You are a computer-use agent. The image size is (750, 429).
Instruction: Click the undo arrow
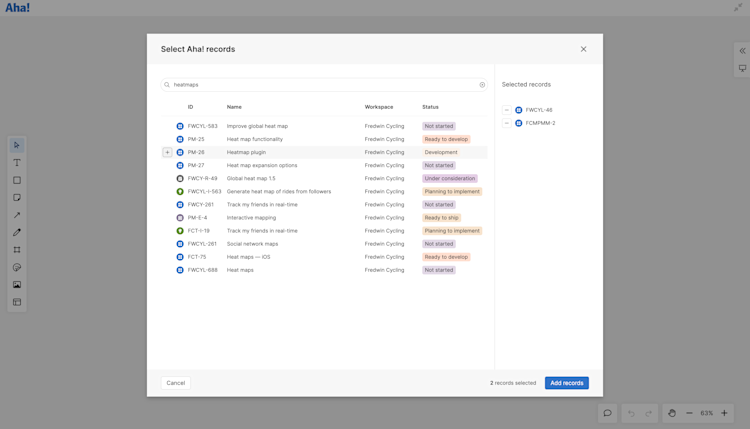click(631, 413)
